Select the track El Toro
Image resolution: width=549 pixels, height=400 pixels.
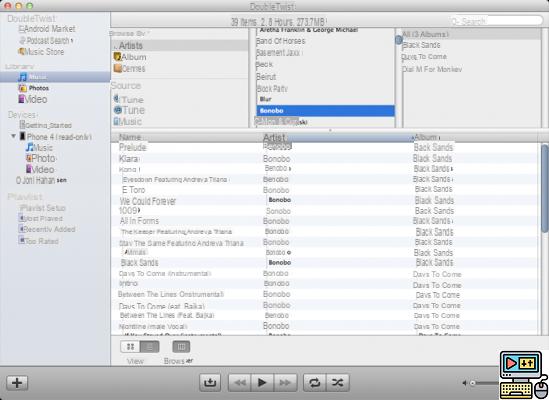(x=133, y=190)
